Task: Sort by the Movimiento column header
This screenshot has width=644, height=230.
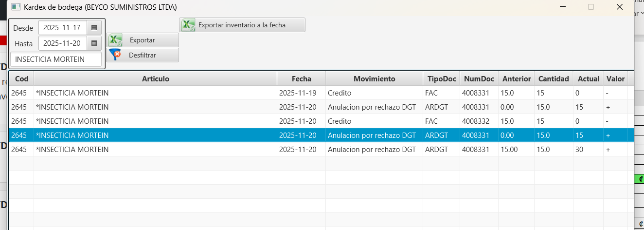Action: coord(374,78)
